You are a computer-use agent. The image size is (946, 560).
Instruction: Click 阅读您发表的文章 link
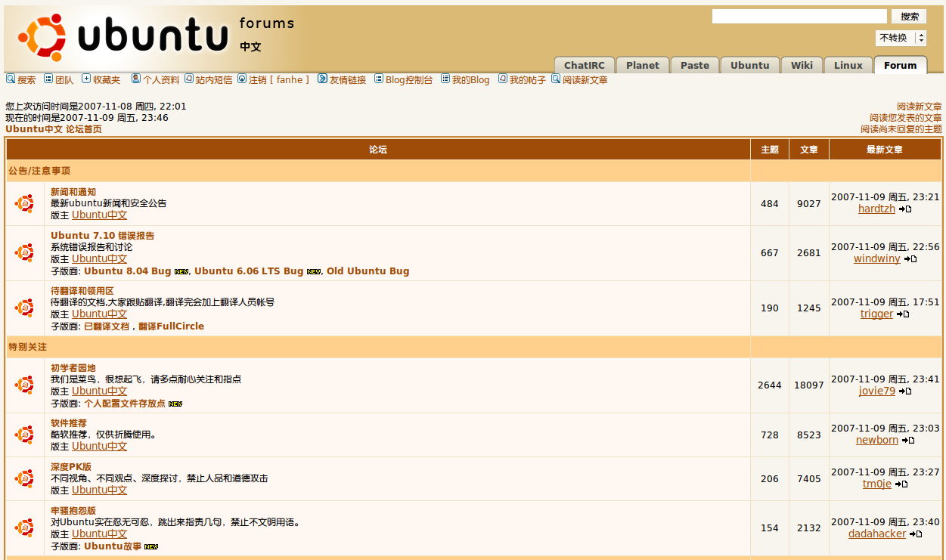point(906,118)
